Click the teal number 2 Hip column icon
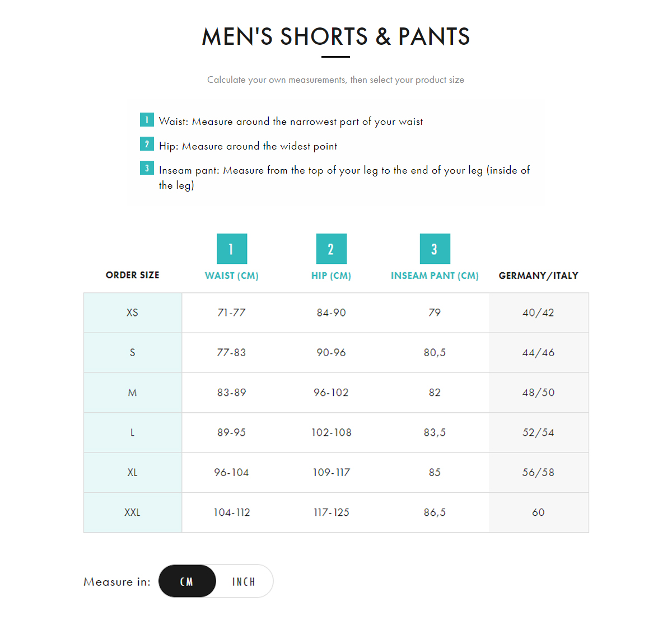The image size is (672, 643). coord(332,249)
